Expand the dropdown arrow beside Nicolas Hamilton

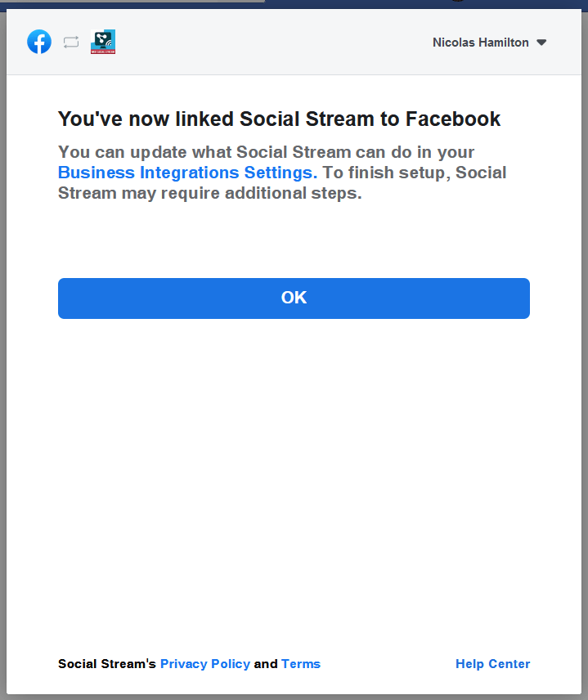click(541, 43)
